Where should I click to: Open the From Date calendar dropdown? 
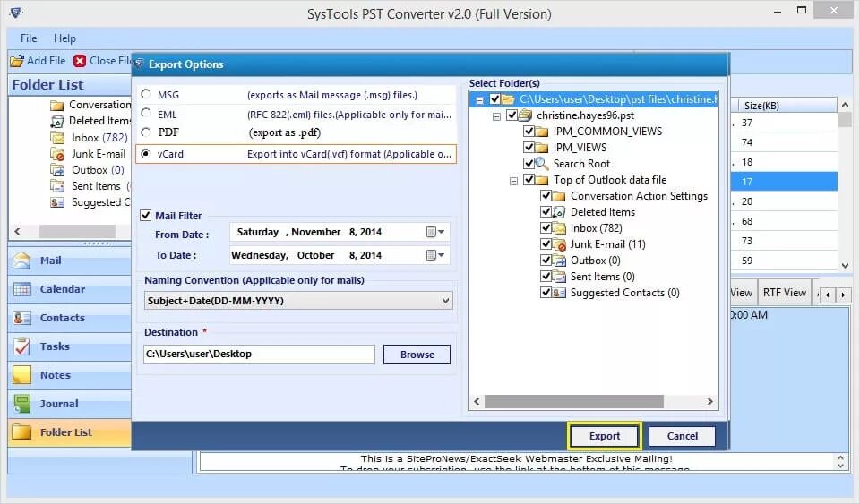point(435,232)
